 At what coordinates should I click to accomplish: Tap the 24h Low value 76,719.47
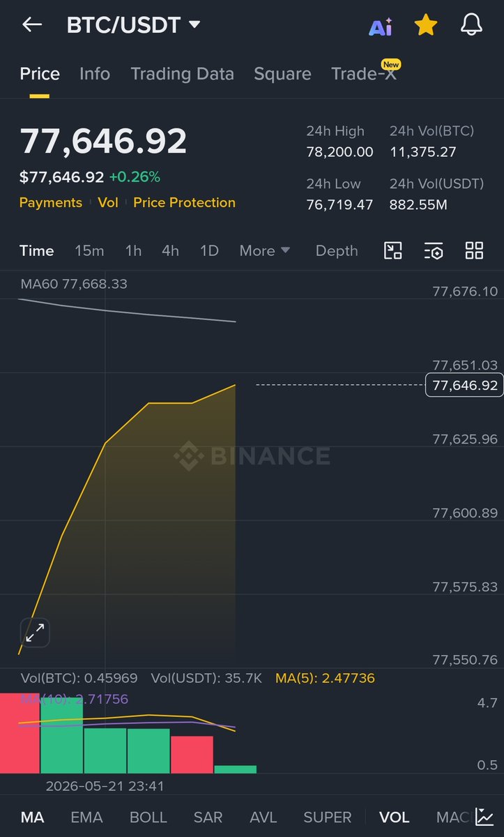(x=339, y=204)
